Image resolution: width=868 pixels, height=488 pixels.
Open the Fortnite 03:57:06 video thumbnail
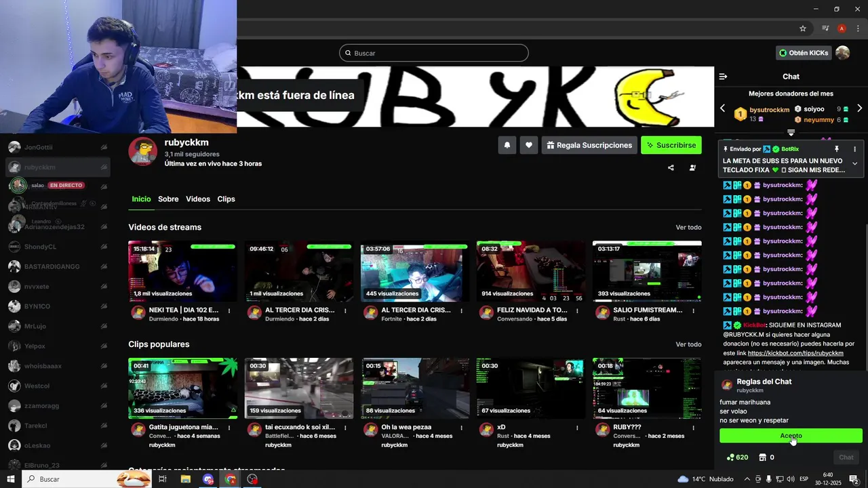[415, 271]
